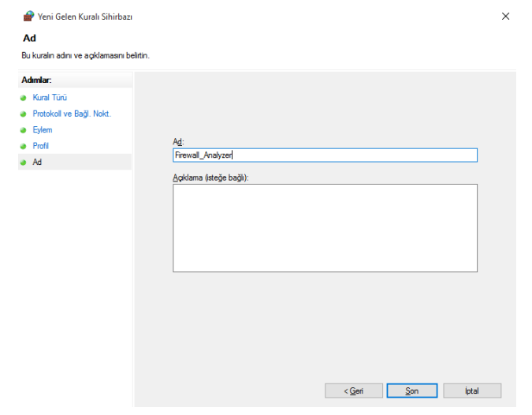
Task: Click the firewall wizard title bar icon
Action: coord(29,16)
